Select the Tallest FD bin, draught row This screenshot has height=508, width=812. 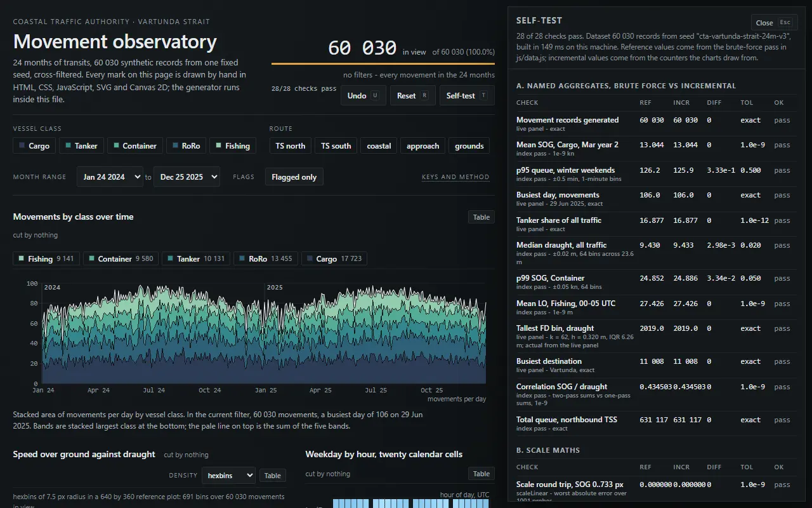[x=656, y=337]
